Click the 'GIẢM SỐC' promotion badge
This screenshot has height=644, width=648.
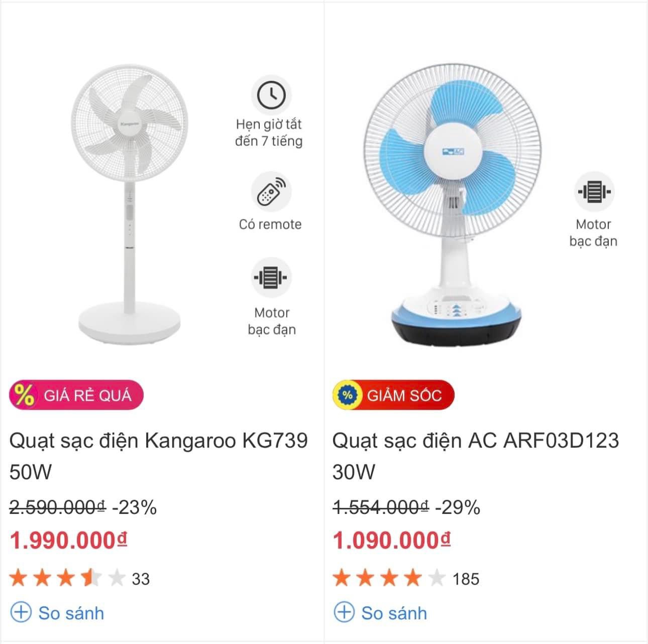pyautogui.click(x=394, y=395)
